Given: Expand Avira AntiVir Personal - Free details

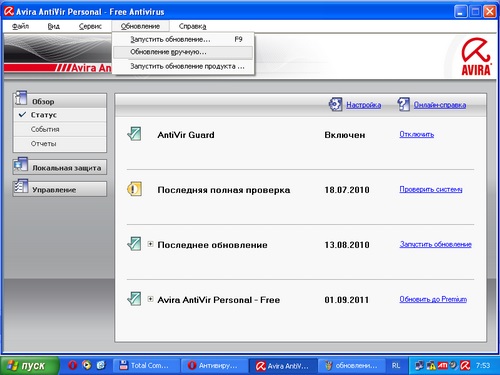Looking at the screenshot, I should 150,299.
